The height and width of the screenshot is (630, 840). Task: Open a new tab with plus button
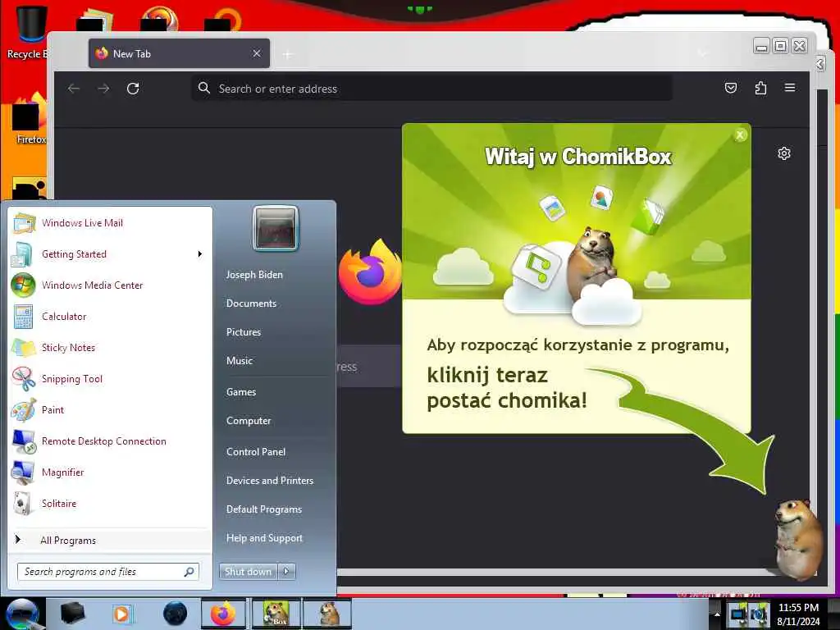[x=288, y=54]
